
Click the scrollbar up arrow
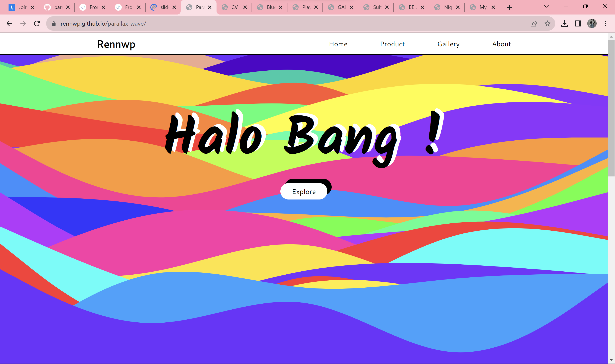[611, 37]
